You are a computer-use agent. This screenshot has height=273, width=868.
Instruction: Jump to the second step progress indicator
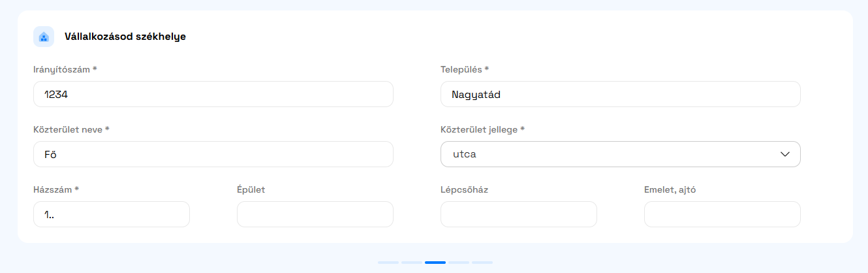[411, 263]
